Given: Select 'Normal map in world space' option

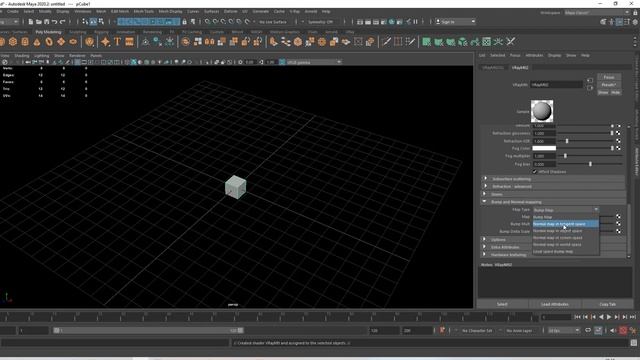Looking at the screenshot, I should click(x=566, y=245).
